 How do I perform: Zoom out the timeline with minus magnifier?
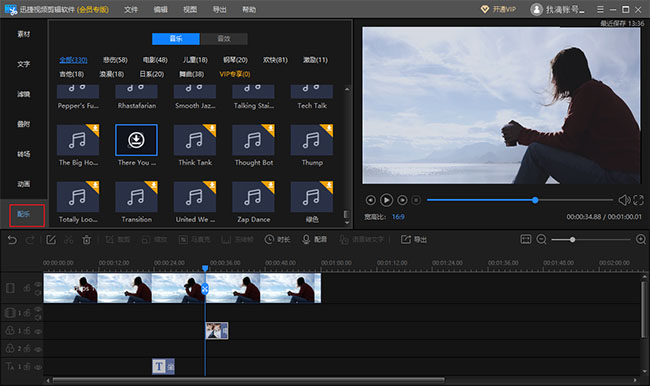(541, 239)
